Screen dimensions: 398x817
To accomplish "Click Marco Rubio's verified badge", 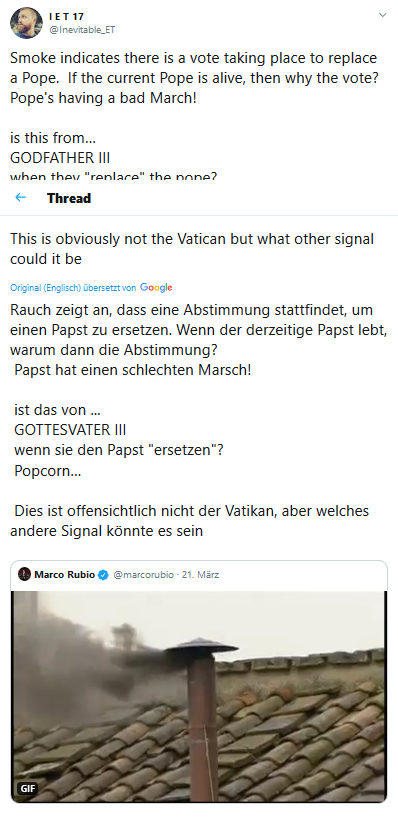I will [x=103, y=575].
